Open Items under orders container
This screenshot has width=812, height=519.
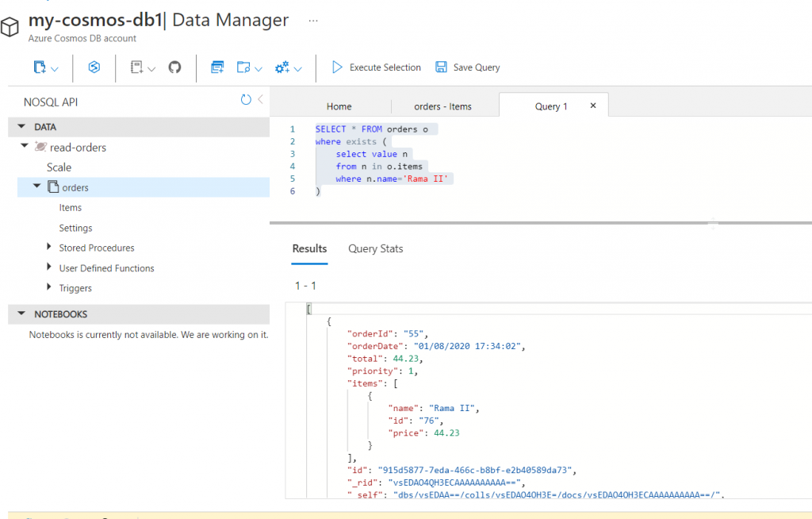pyautogui.click(x=71, y=208)
